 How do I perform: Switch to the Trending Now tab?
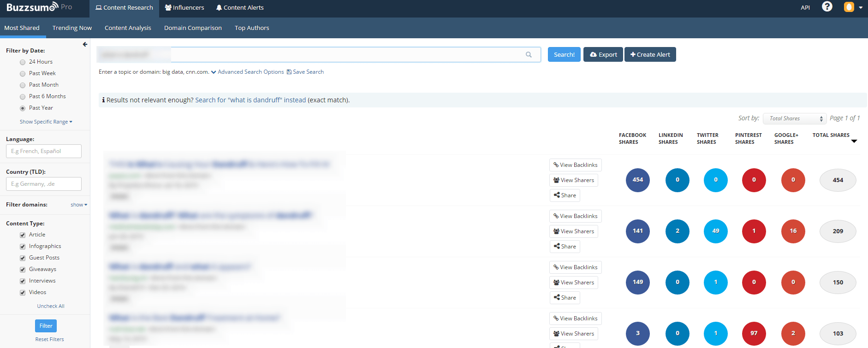[72, 28]
